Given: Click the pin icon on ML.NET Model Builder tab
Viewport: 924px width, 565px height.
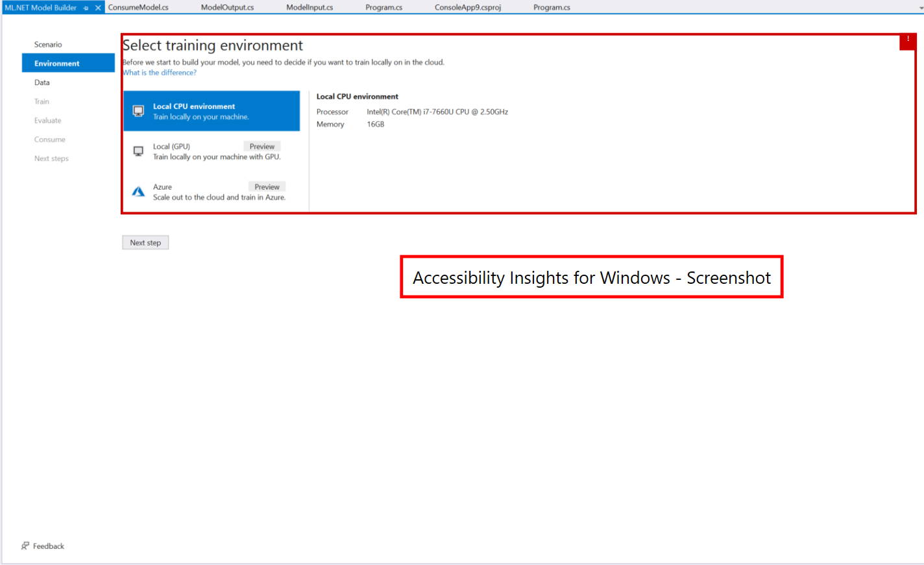Looking at the screenshot, I should pyautogui.click(x=86, y=8).
